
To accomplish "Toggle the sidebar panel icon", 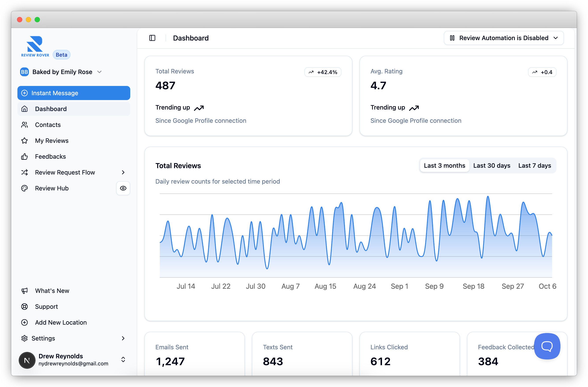I will (x=152, y=38).
